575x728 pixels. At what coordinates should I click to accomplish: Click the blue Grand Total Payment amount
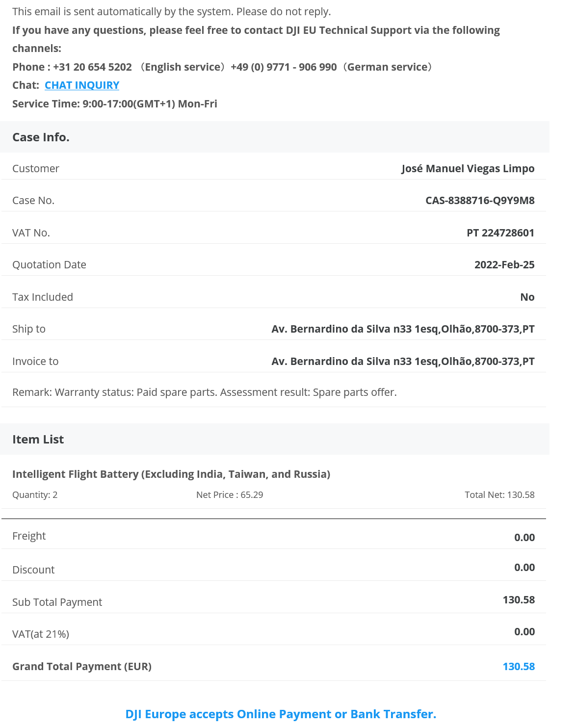tap(519, 667)
